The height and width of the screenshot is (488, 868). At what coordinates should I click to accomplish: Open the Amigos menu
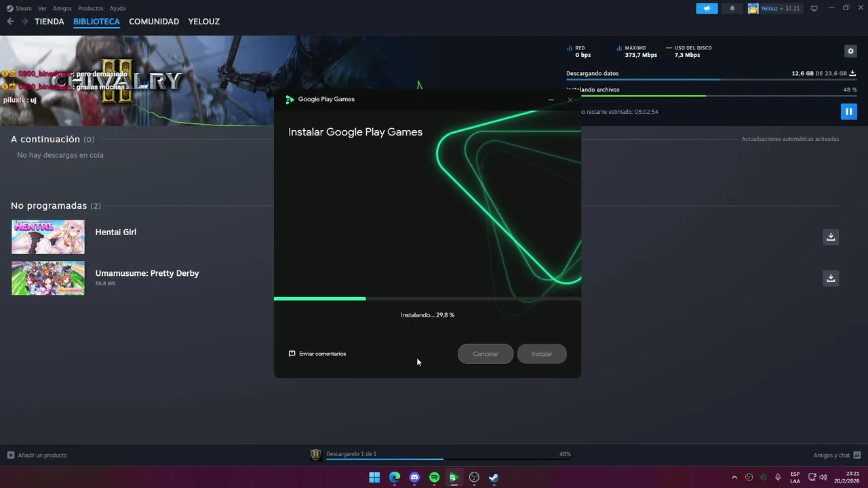click(x=62, y=8)
